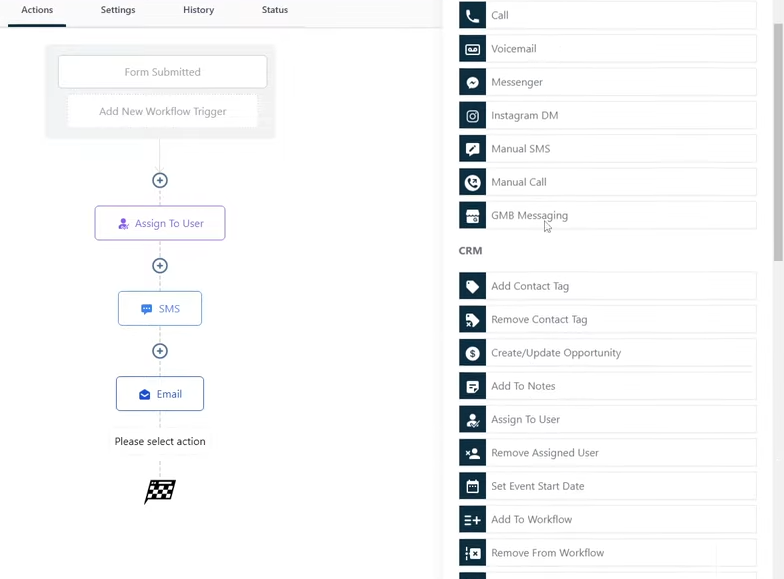Click the Remove Contact Tag icon
784x579 pixels.
472,320
